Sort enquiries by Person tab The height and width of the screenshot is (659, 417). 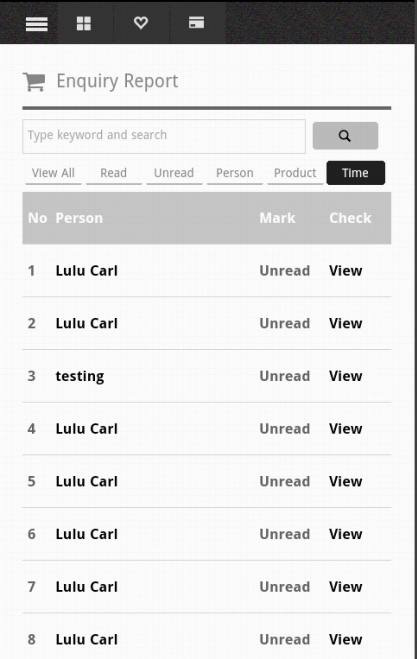click(x=235, y=173)
